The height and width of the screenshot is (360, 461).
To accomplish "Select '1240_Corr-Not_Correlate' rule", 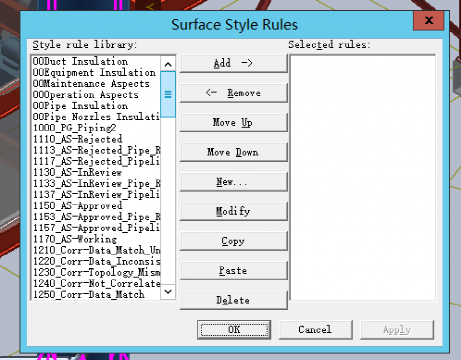I will click(x=95, y=283).
